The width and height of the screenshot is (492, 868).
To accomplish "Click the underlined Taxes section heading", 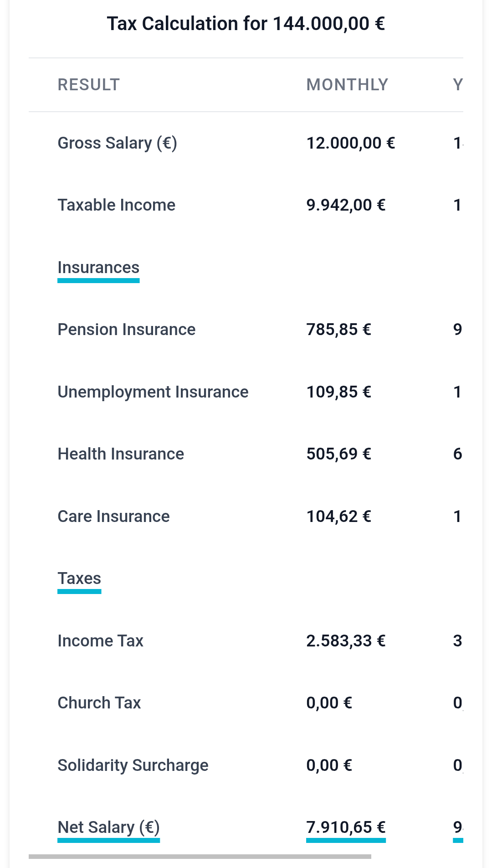I will [79, 579].
